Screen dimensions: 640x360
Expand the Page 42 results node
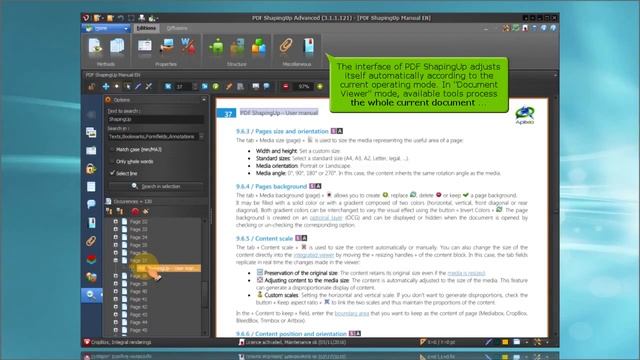tap(116, 307)
